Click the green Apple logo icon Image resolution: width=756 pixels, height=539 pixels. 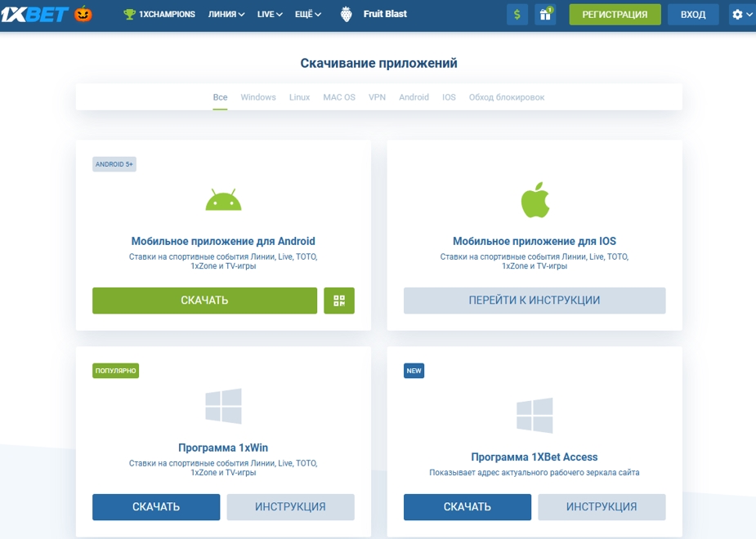click(535, 199)
